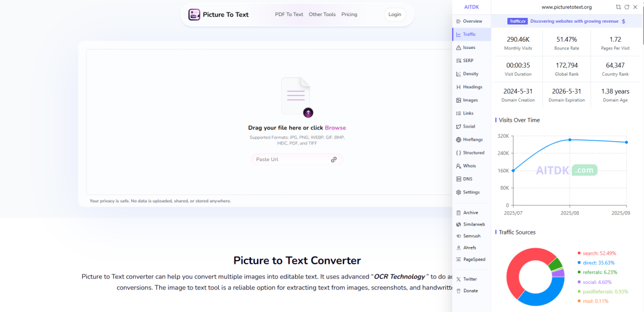Click the Whois person icon
The width and height of the screenshot is (644, 312).
click(459, 166)
